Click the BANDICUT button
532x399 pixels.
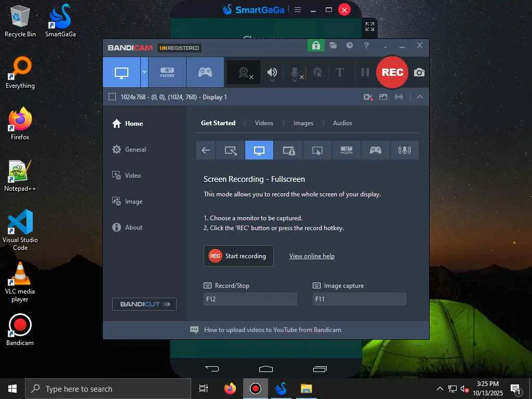[144, 304]
